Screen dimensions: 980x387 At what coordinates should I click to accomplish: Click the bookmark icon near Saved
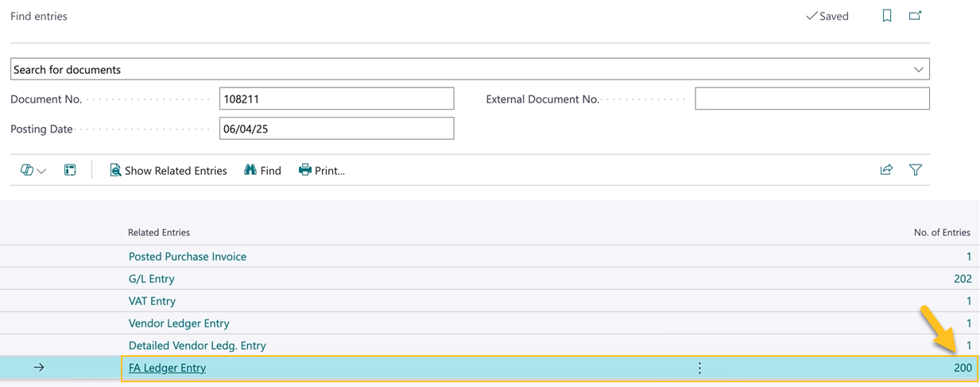click(x=887, y=16)
